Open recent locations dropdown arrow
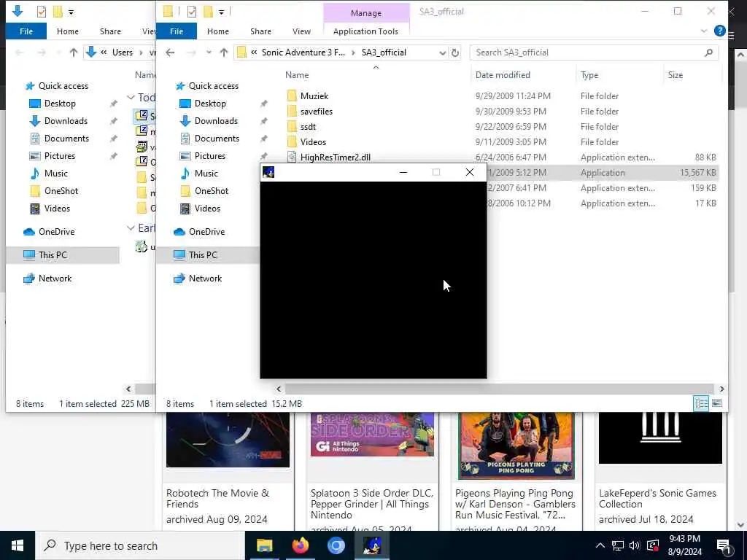This screenshot has height=560, width=747. click(x=209, y=52)
